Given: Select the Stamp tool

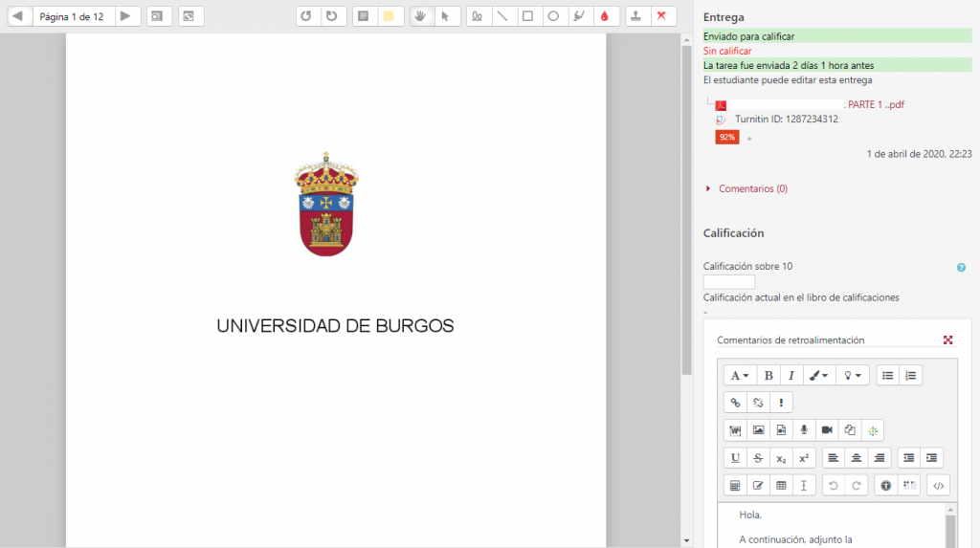Looking at the screenshot, I should (636, 16).
